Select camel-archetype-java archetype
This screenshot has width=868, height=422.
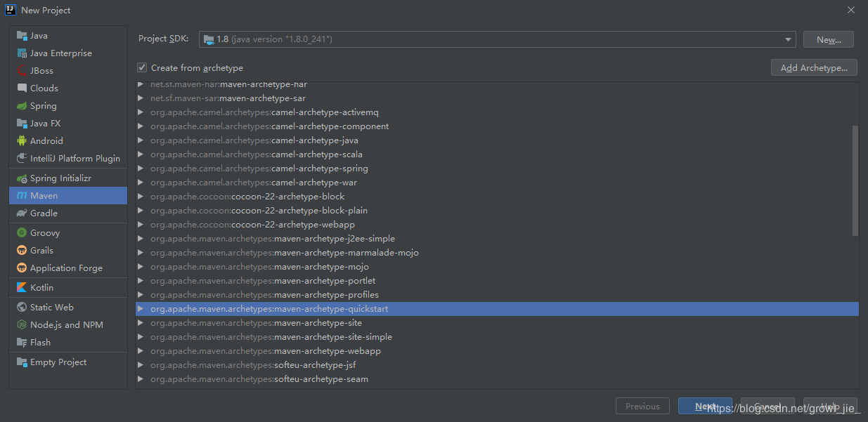[x=497, y=140]
